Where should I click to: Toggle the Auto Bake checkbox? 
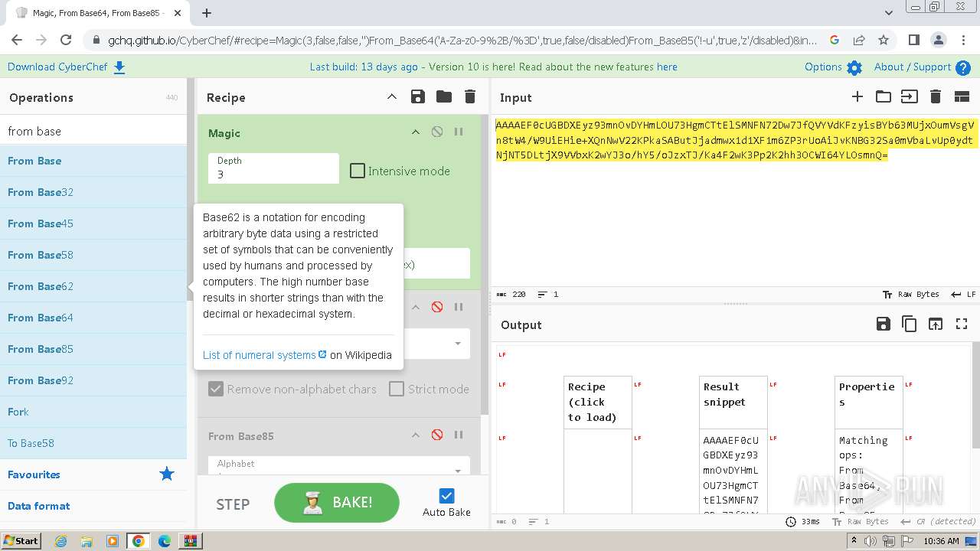(447, 496)
